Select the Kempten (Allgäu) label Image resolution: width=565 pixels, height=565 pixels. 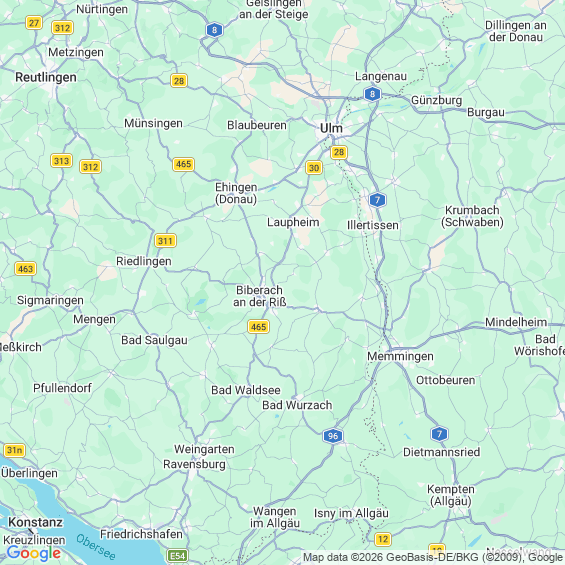click(x=451, y=495)
